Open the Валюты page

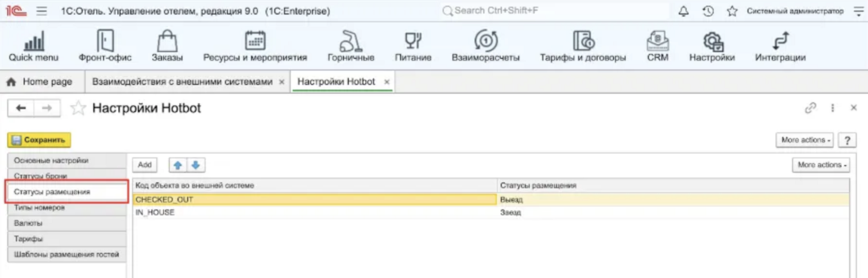(x=67, y=223)
